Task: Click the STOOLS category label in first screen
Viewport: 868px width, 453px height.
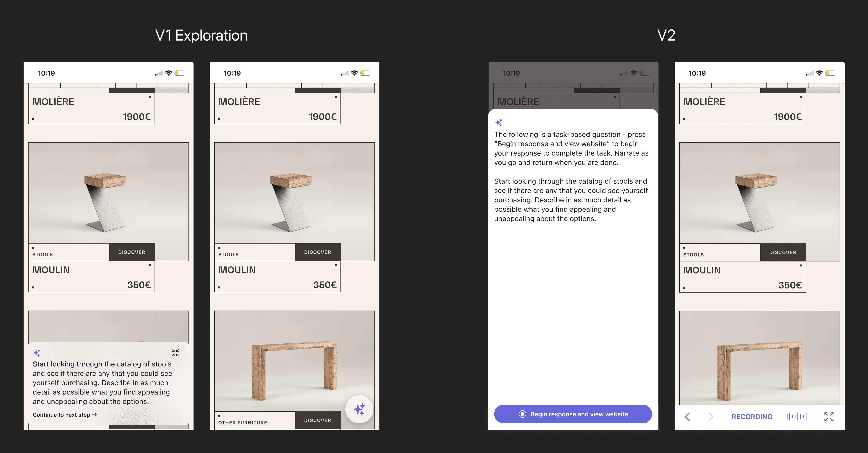Action: pyautogui.click(x=43, y=255)
